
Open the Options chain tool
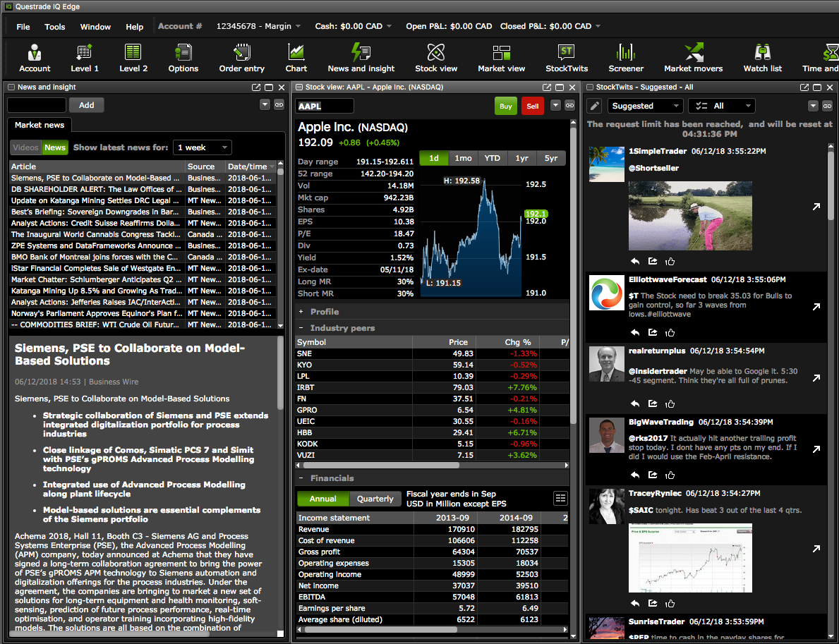pyautogui.click(x=183, y=58)
